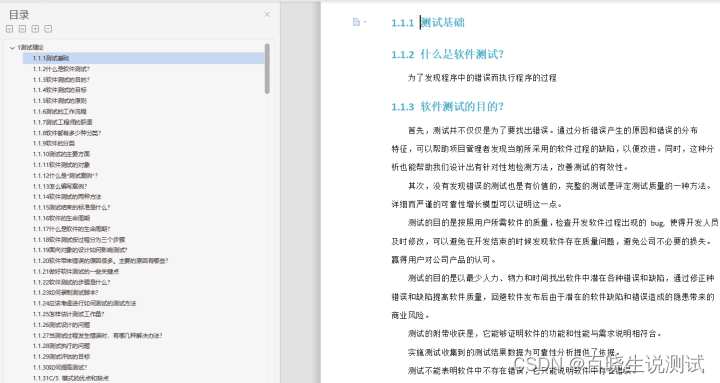The image size is (720, 383).
Task: Navigate to outline entry 1.1.24
Action: tap(84, 303)
